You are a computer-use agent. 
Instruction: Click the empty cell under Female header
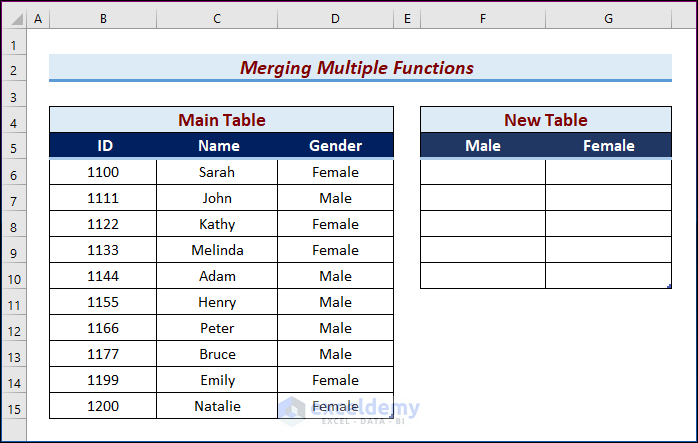608,172
